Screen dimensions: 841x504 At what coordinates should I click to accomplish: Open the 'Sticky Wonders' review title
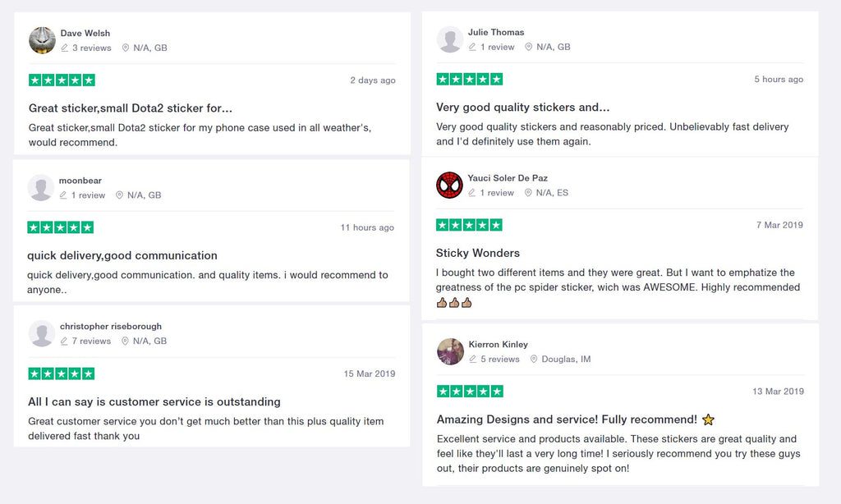click(x=478, y=253)
